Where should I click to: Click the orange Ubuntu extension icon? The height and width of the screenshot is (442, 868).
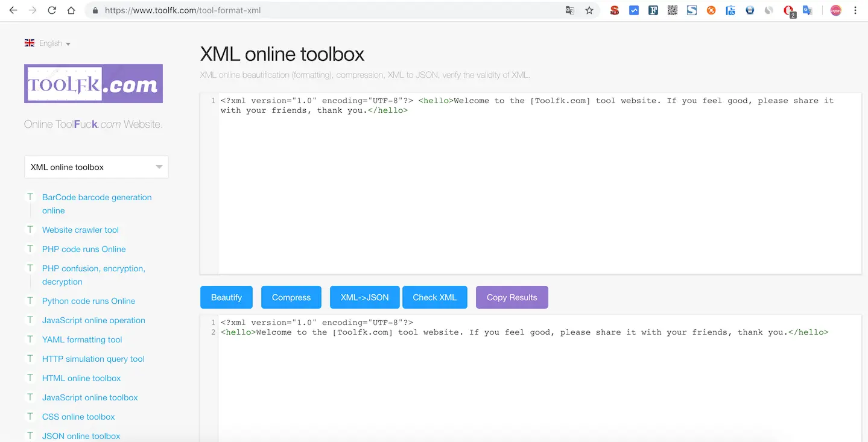(711, 10)
